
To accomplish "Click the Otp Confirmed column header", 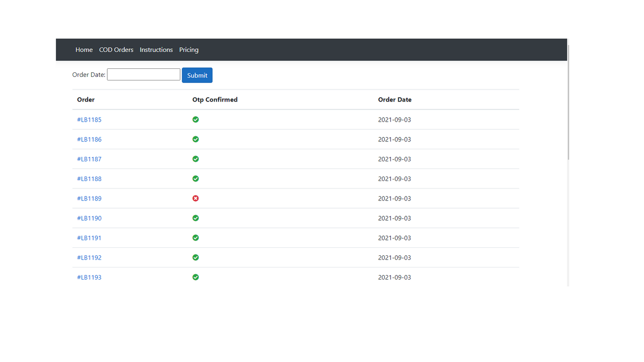I will pyautogui.click(x=215, y=100).
